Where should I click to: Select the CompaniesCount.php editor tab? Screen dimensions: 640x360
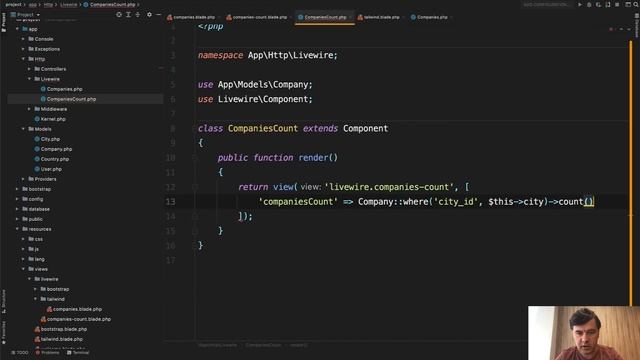pyautogui.click(x=325, y=17)
